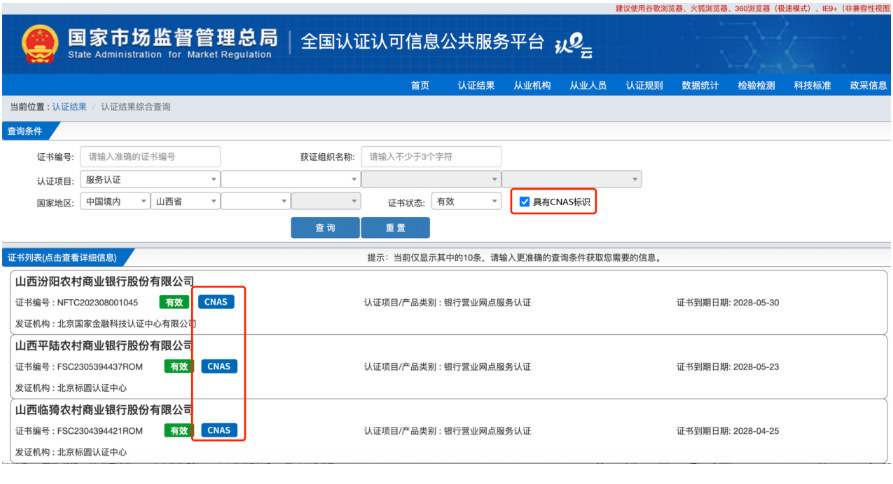Screen dimensions: 893x484
Task: Open the 中国境内 country dropdown
Action: 115,202
